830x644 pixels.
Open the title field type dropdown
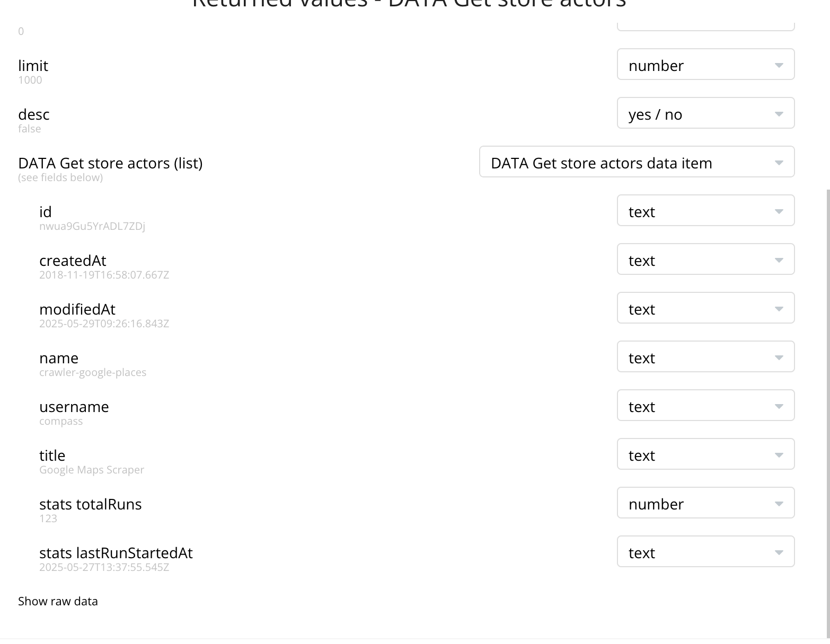[x=705, y=454]
